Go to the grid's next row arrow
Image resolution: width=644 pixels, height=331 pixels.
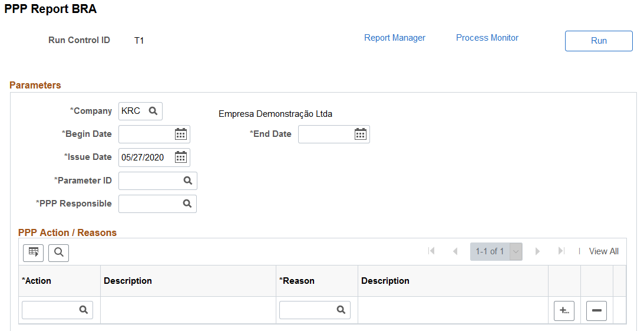coord(537,251)
